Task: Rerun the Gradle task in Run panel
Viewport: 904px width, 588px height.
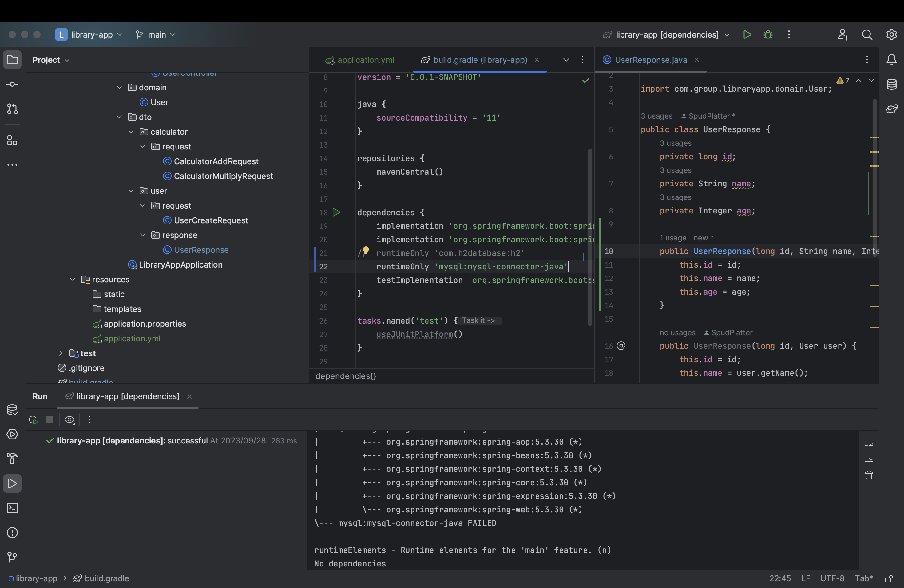Action: point(33,420)
